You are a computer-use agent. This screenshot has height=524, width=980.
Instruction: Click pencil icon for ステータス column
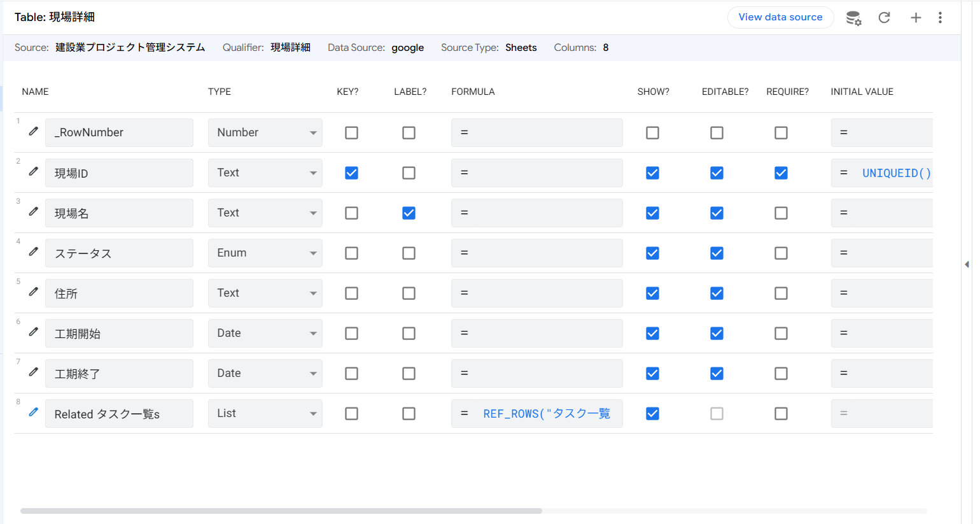click(x=34, y=252)
